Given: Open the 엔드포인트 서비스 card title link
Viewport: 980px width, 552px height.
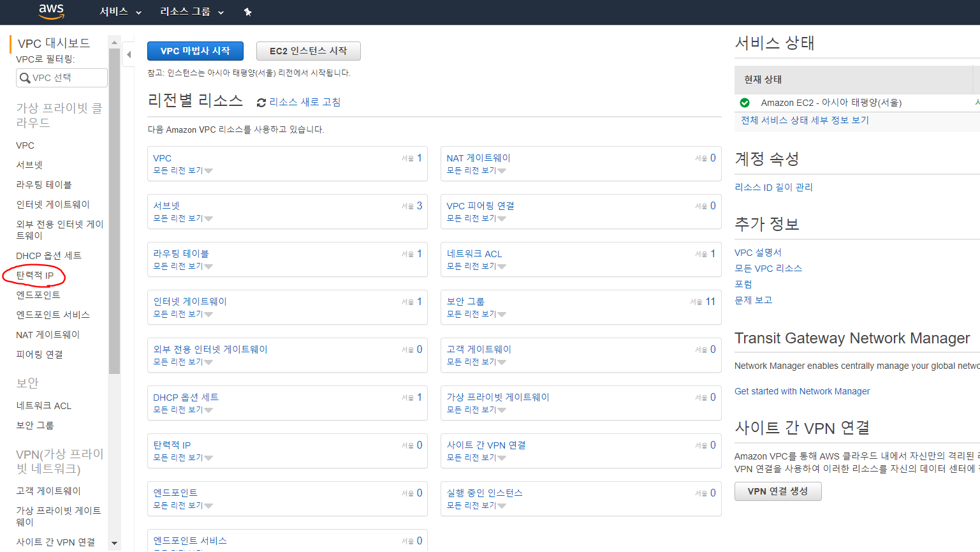Looking at the screenshot, I should point(190,541).
